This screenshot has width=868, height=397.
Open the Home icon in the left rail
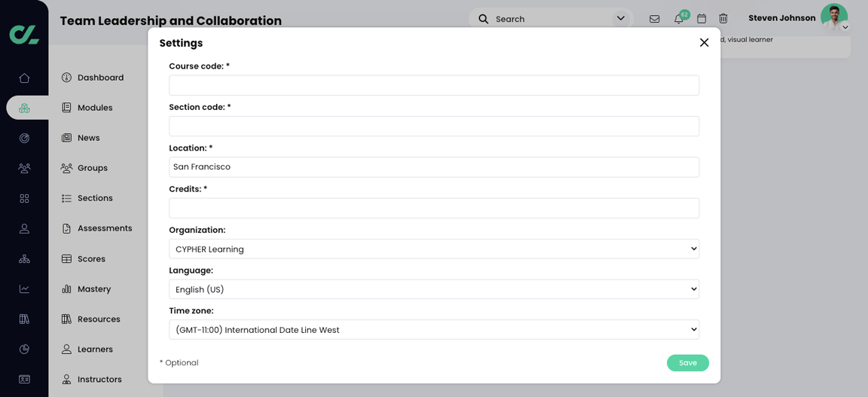[x=24, y=78]
